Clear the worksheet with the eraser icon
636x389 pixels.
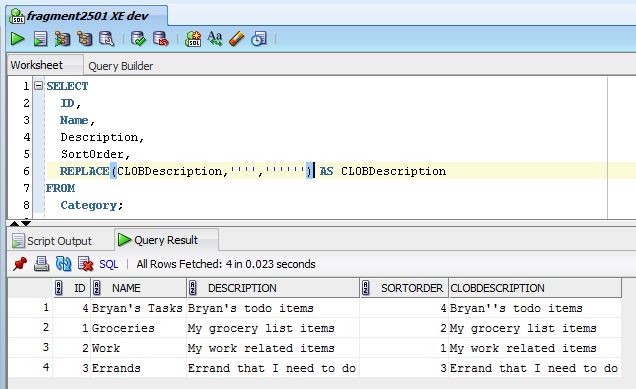[236, 39]
